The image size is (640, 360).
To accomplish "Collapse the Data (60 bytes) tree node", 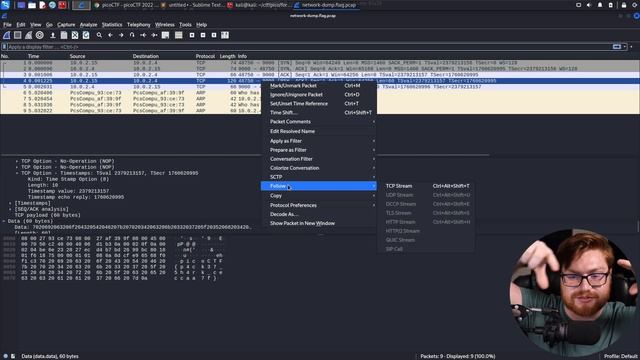I will click(x=4, y=221).
